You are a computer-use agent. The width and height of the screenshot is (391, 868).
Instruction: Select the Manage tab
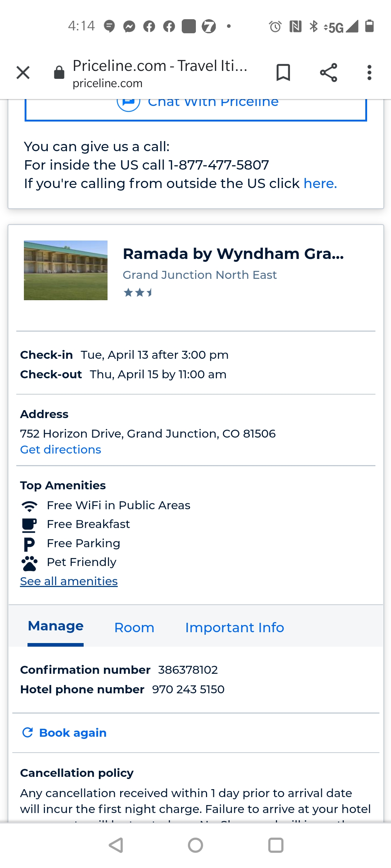(56, 626)
